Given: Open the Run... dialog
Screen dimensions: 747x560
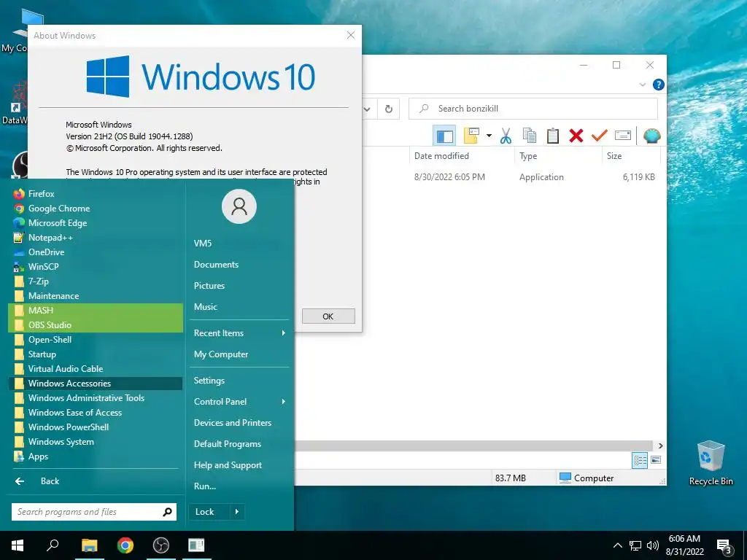Looking at the screenshot, I should pyautogui.click(x=239, y=486).
